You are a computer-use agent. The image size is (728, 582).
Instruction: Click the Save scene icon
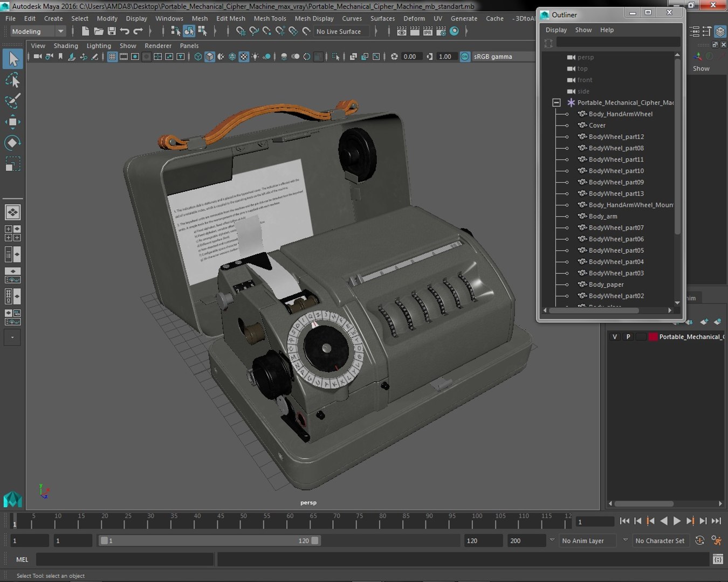112,31
